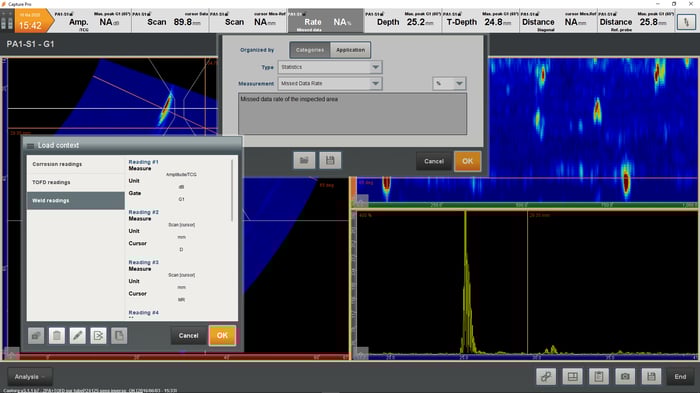This screenshot has height=393, width=700.
Task: Click the battery indicator icon at top left
Action: [7, 21]
